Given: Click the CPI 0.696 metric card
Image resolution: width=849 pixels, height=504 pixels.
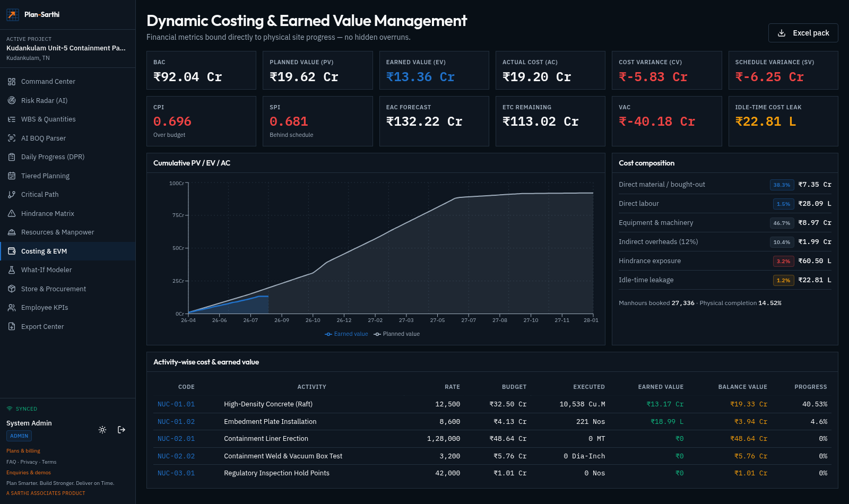Looking at the screenshot, I should 201,121.
